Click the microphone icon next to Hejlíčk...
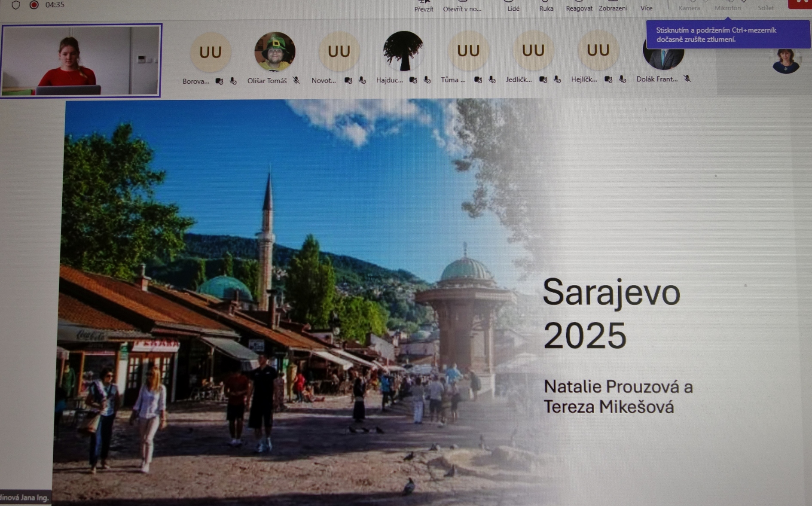Image resolution: width=812 pixels, height=506 pixels. [622, 79]
